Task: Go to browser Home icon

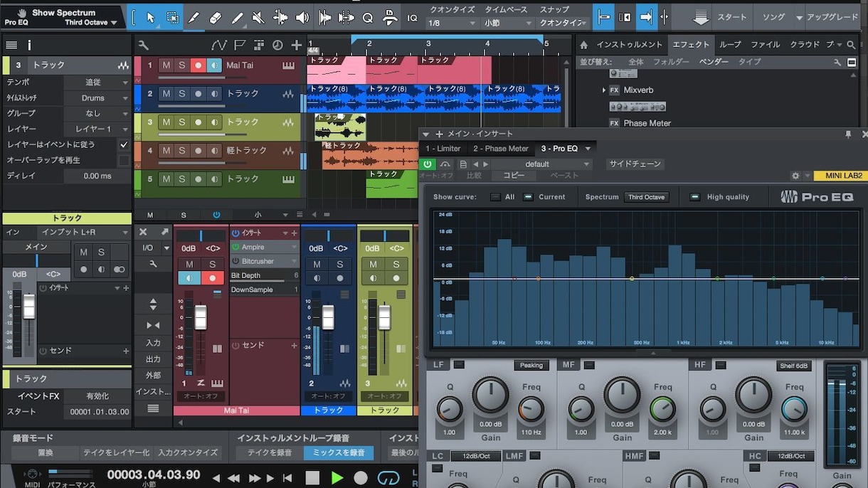Action: (584, 44)
